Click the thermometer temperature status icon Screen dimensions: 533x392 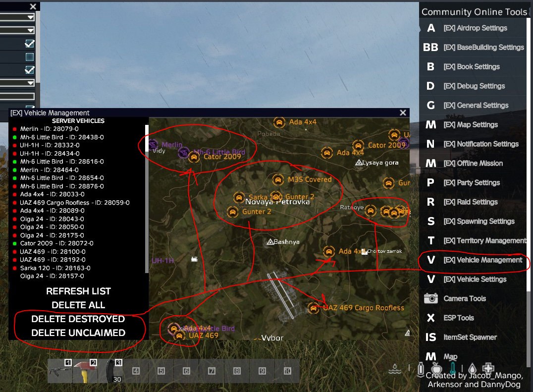(x=453, y=369)
